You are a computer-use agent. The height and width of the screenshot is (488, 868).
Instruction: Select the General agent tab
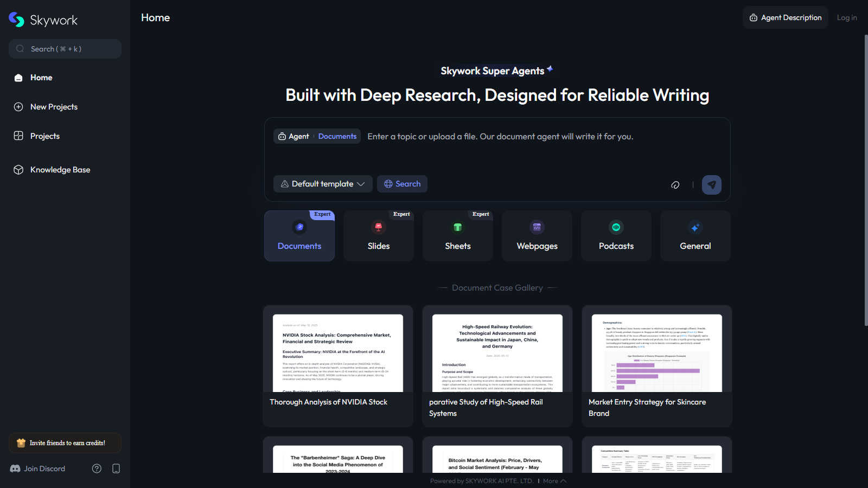tap(695, 236)
